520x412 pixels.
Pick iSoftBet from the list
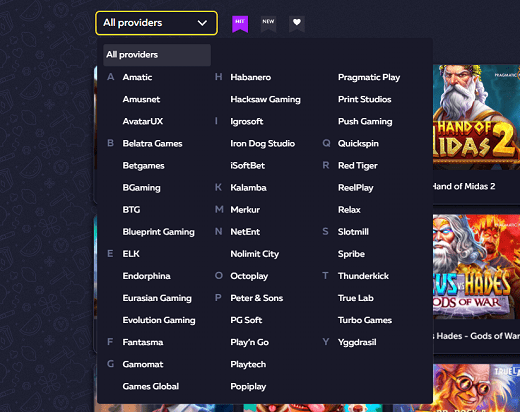pyautogui.click(x=247, y=166)
